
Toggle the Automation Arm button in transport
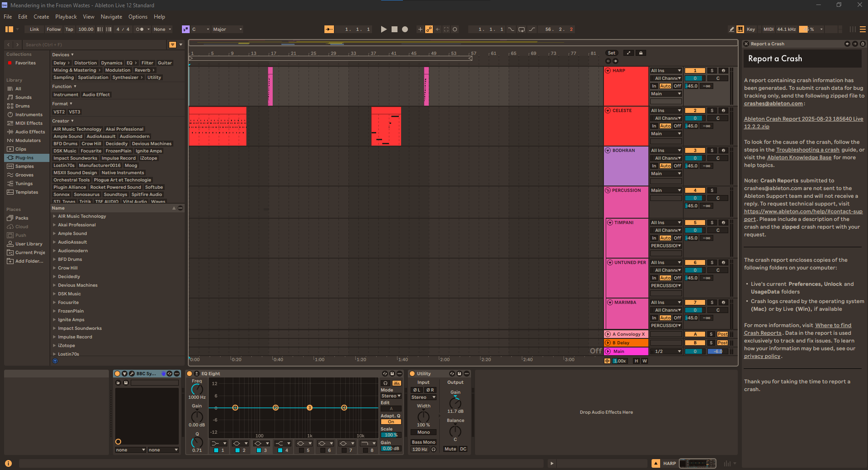pos(429,29)
